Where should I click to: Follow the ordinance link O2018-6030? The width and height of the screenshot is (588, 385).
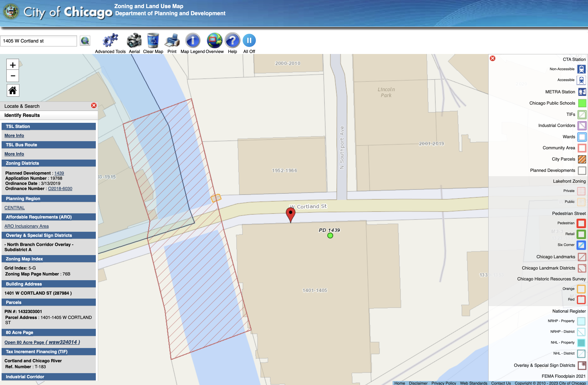click(x=60, y=188)
